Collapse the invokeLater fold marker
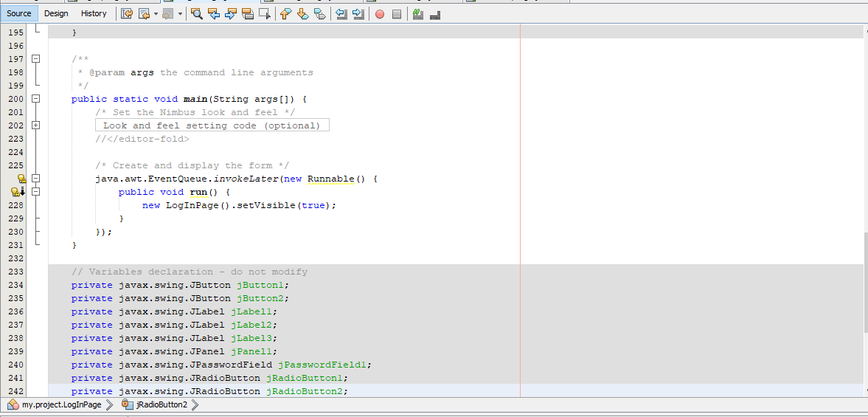Image resolution: width=868 pixels, height=417 pixels. (36, 179)
